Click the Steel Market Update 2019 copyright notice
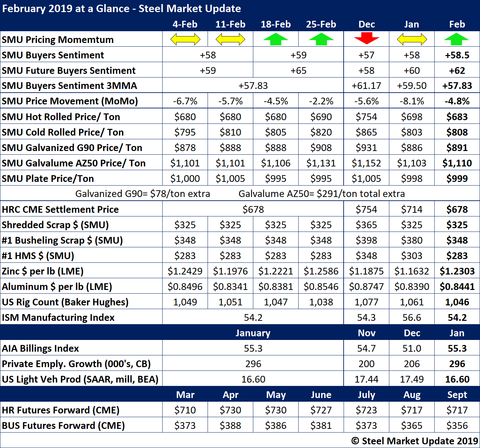Viewport: 480px width, 448px height. click(x=414, y=441)
